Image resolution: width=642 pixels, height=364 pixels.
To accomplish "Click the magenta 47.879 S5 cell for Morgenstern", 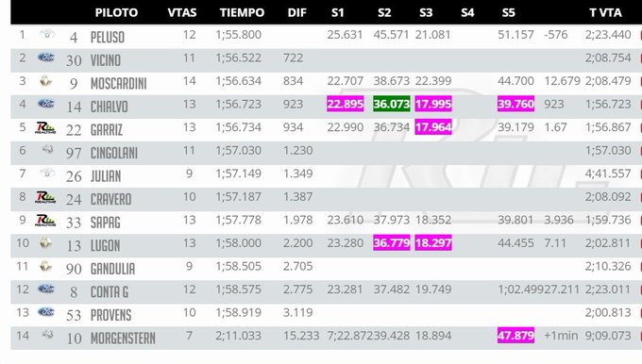I will (x=515, y=336).
